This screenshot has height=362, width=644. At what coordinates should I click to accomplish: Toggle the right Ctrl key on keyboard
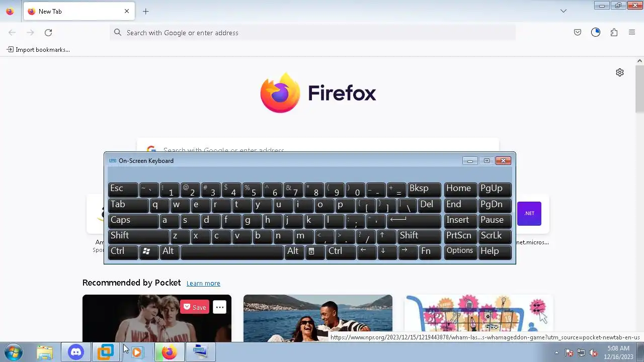pyautogui.click(x=341, y=252)
